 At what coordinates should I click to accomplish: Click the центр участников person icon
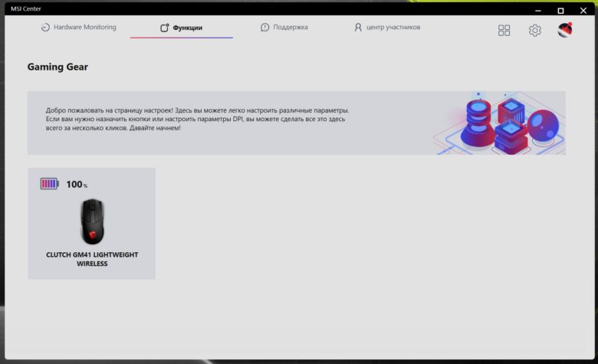click(x=358, y=27)
